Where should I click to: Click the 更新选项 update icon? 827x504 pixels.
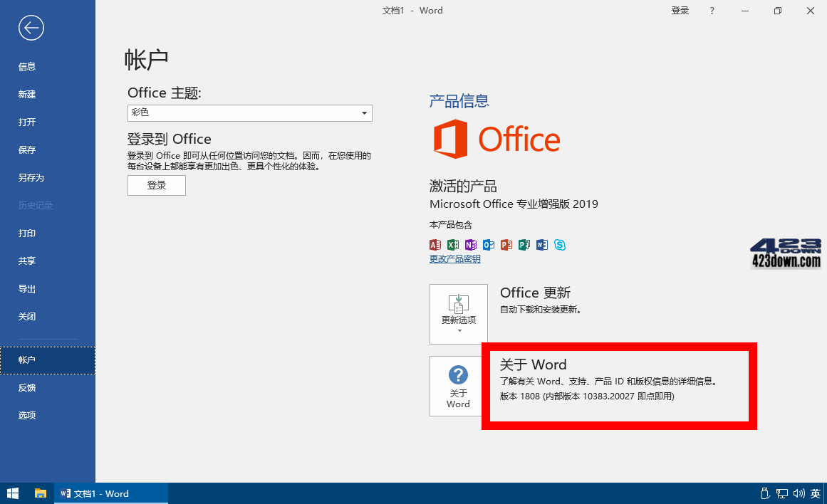(x=458, y=303)
